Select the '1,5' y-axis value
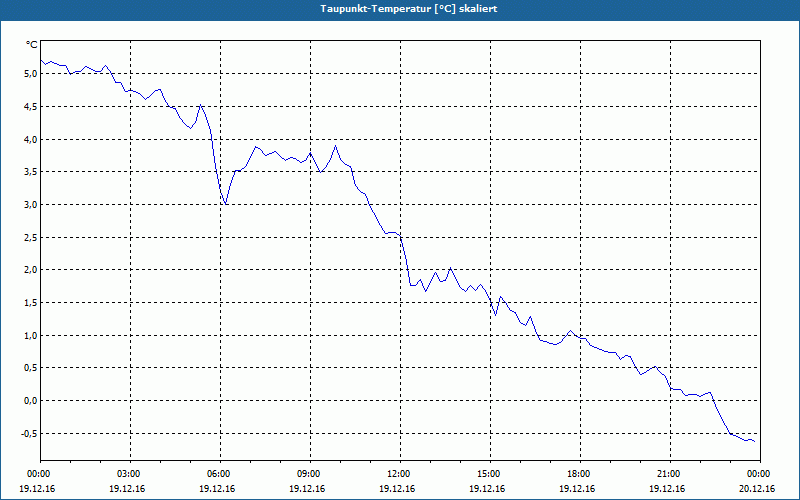Viewport: 800px width, 500px height. tap(31, 303)
